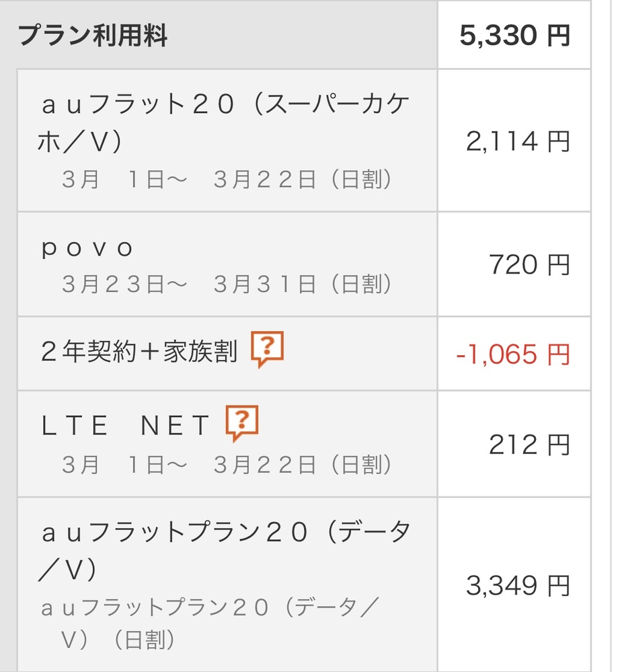The width and height of the screenshot is (622, 672).
Task: Open help icon beside LTE NET
Action: 242,423
